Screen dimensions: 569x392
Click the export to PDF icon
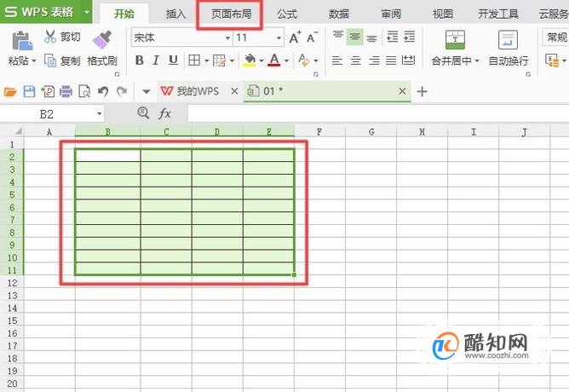(48, 91)
